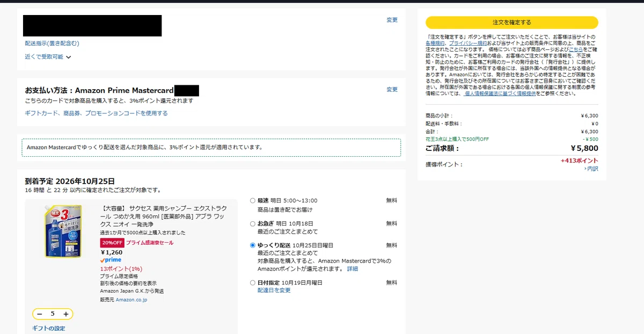Expand the 近くで受取可能 section
This screenshot has width=644, height=334.
pos(48,56)
